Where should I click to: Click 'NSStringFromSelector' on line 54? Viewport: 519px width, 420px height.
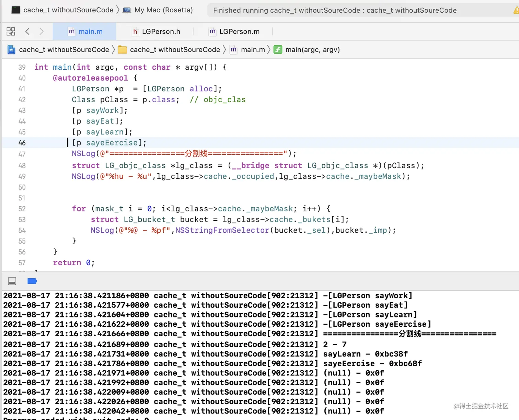click(x=222, y=231)
